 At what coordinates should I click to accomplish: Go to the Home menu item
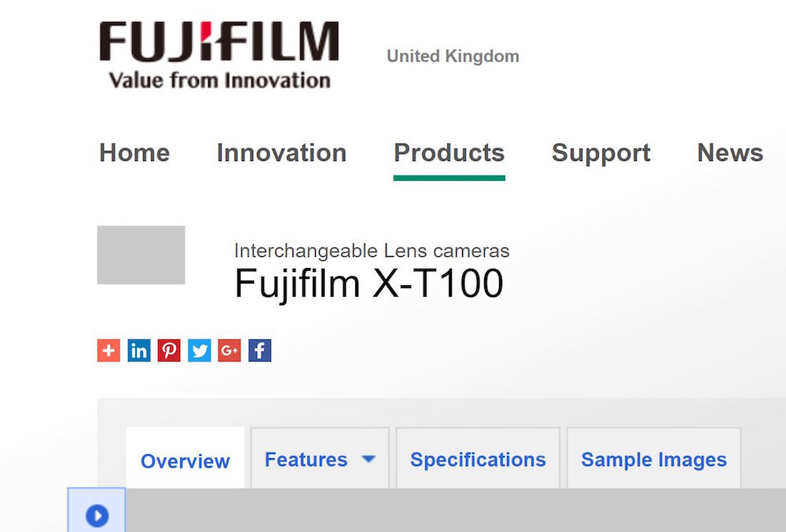tap(134, 152)
